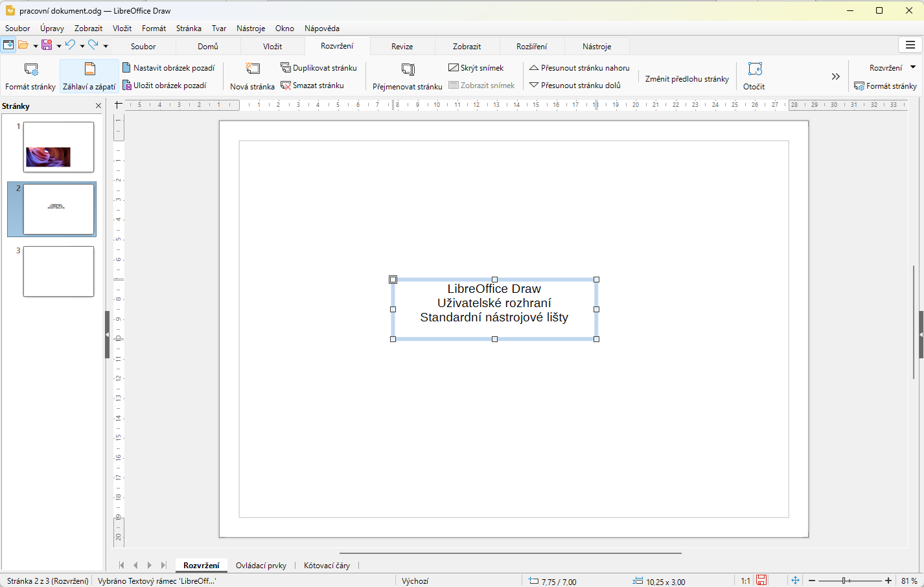Switch to the Domů ribbon tab

tap(208, 46)
